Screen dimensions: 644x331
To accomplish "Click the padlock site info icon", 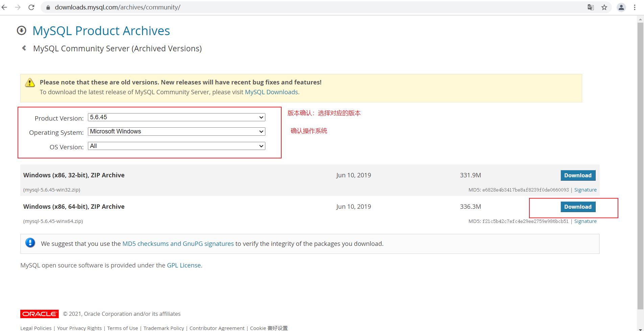I will (x=48, y=7).
